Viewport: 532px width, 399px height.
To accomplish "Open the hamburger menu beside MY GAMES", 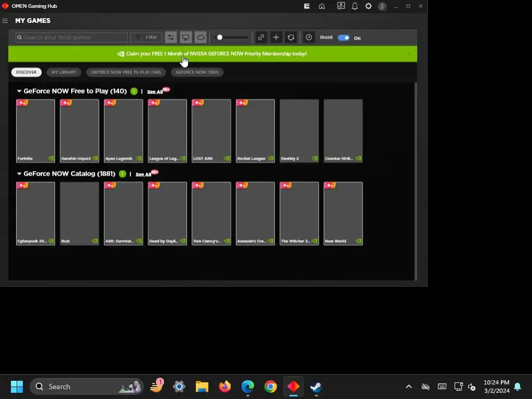I will pos(5,21).
